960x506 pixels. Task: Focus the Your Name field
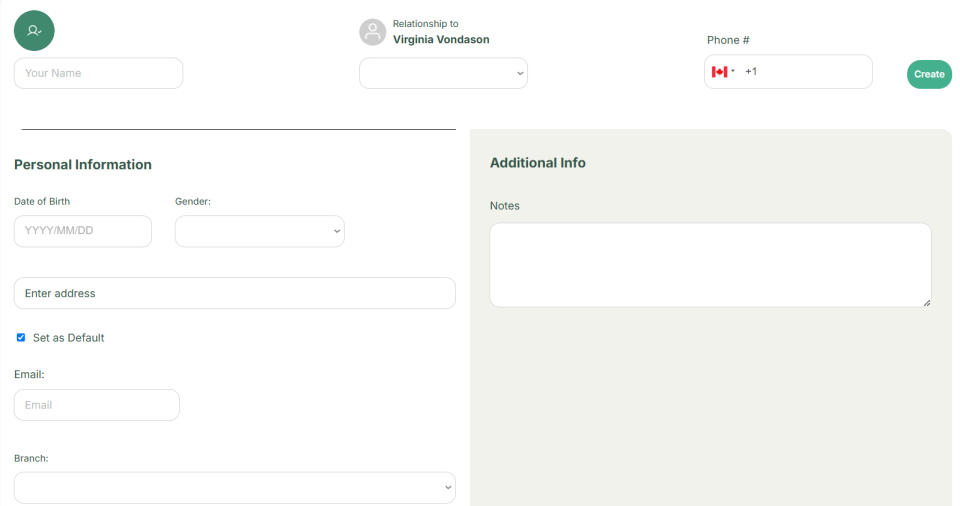pyautogui.click(x=98, y=73)
